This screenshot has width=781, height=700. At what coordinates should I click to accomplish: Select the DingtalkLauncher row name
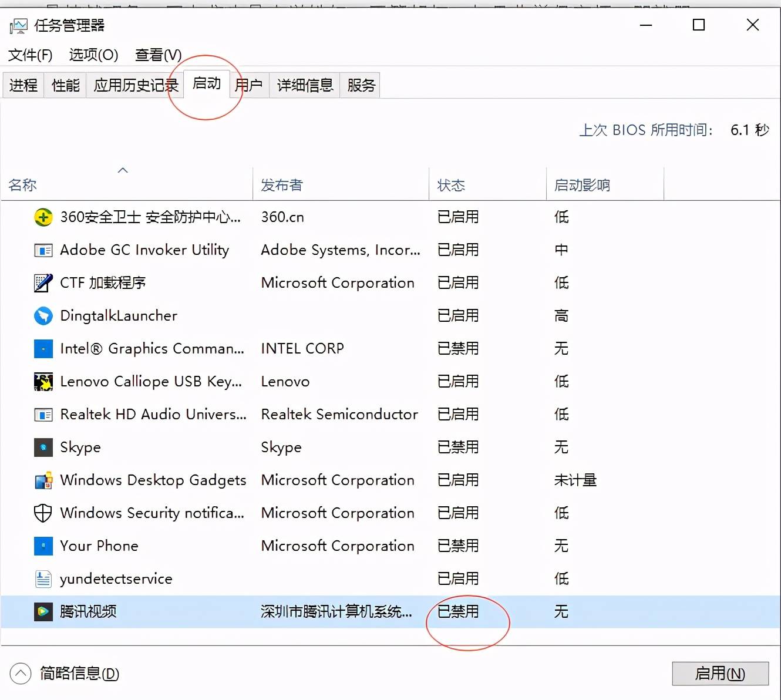click(119, 316)
